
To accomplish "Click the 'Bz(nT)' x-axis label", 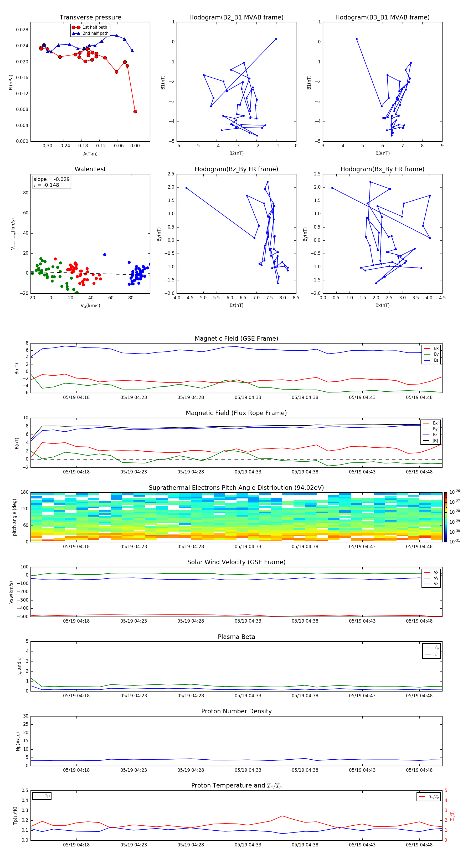I will coord(236,306).
